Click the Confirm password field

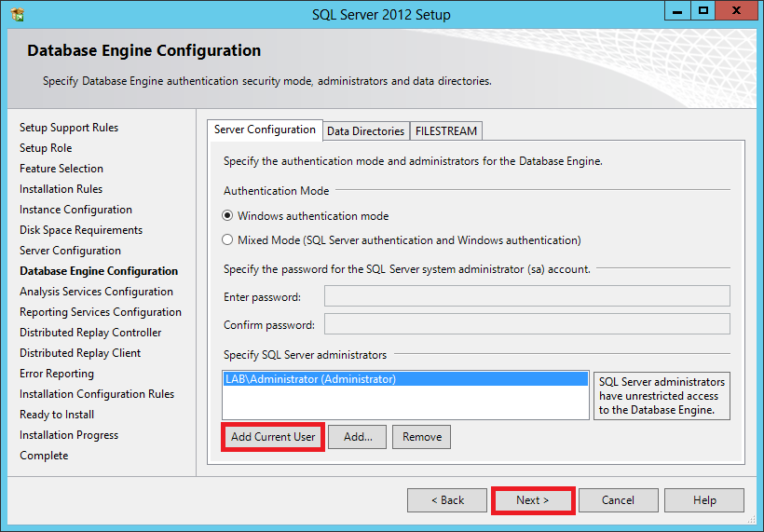tap(526, 324)
